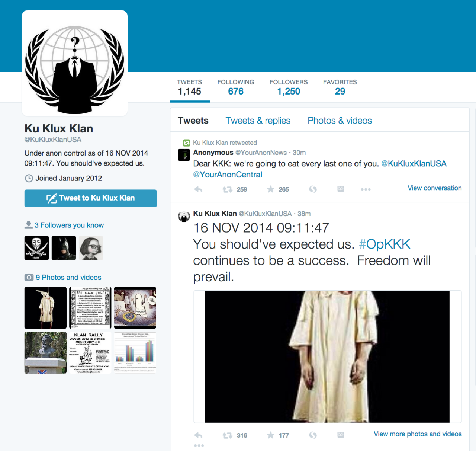Image resolution: width=476 pixels, height=451 pixels.
Task: Retweet the Anonymous tweet with 259 retweets
Action: [x=227, y=189]
